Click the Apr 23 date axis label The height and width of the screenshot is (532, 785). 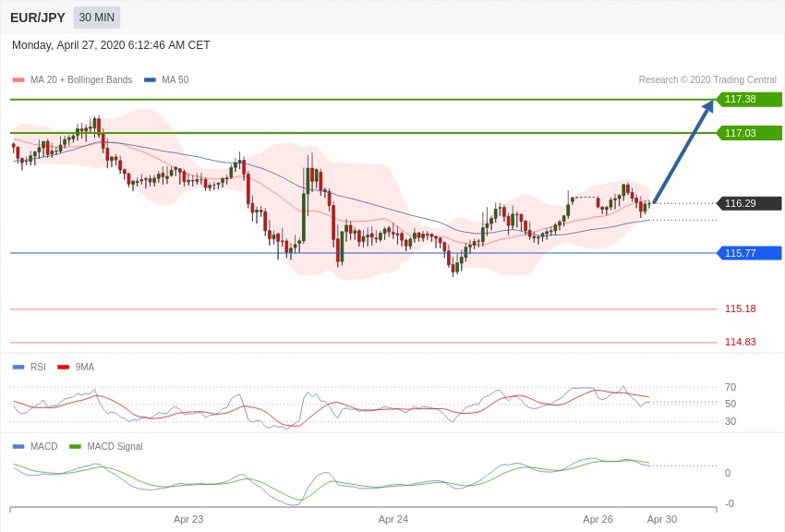click(188, 519)
